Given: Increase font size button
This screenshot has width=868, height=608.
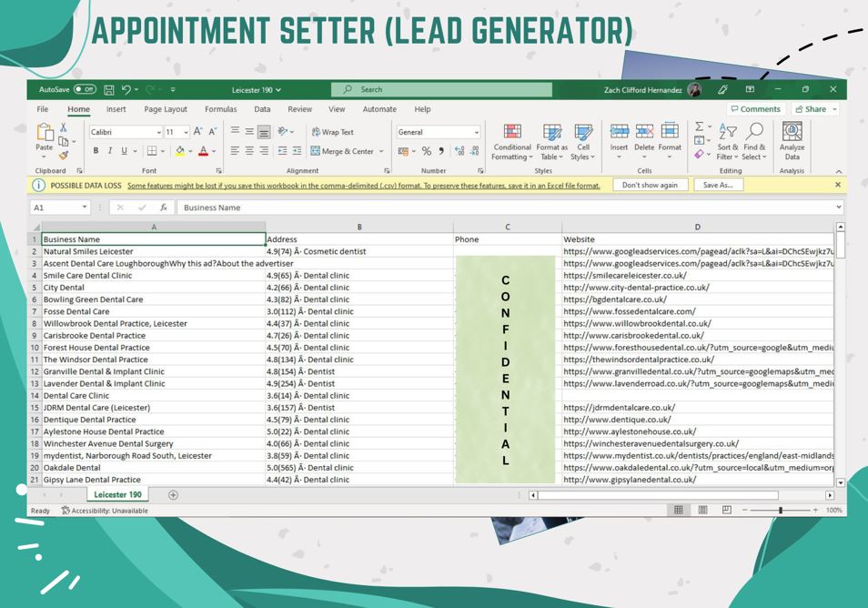Looking at the screenshot, I should pos(197,132).
